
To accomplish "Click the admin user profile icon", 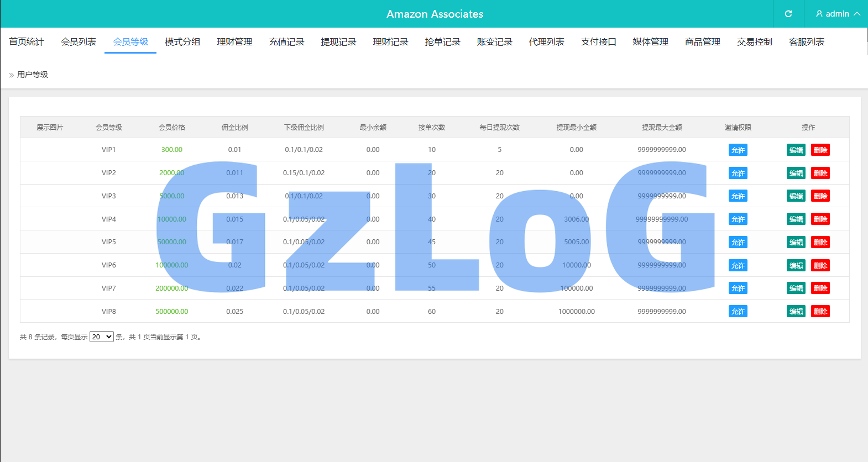I will point(819,14).
